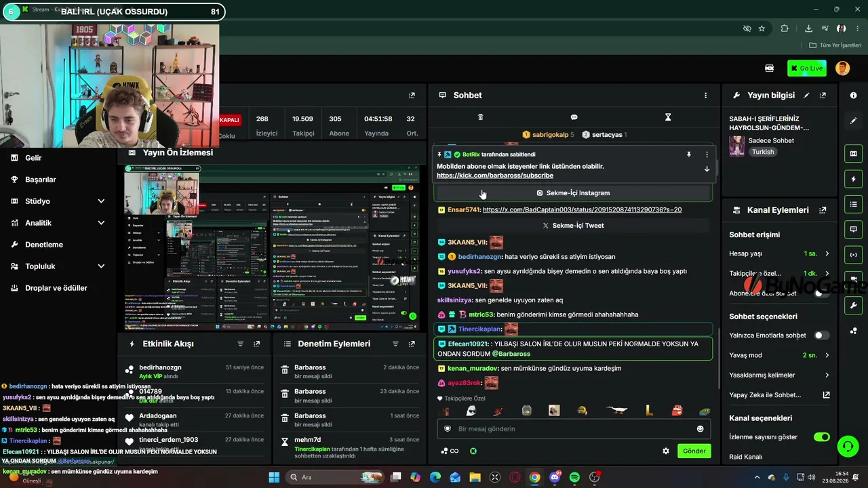Unpin the BotRix pinned message
868x488 pixels.
coord(689,155)
